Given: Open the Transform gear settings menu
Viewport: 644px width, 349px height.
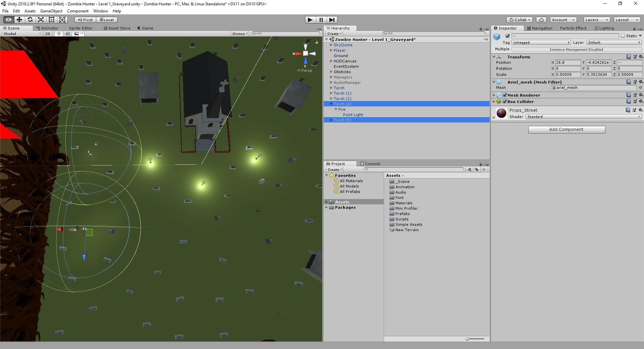Looking at the screenshot, I should (641, 57).
